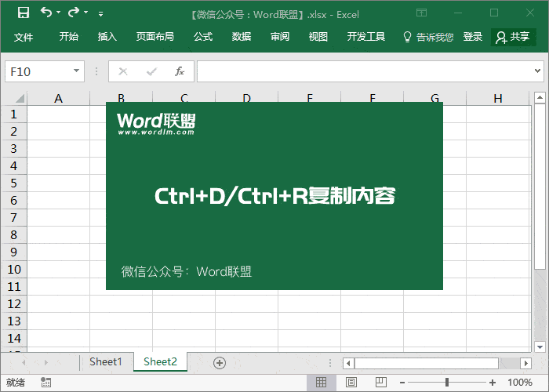Switch to the 数据 ribbon tab
Screen dimensions: 549x392
click(242, 37)
